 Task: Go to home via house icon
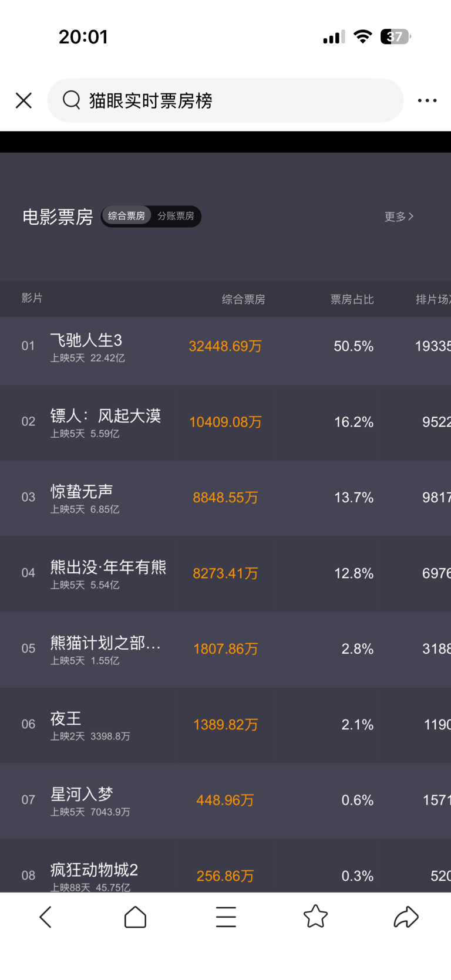(135, 917)
